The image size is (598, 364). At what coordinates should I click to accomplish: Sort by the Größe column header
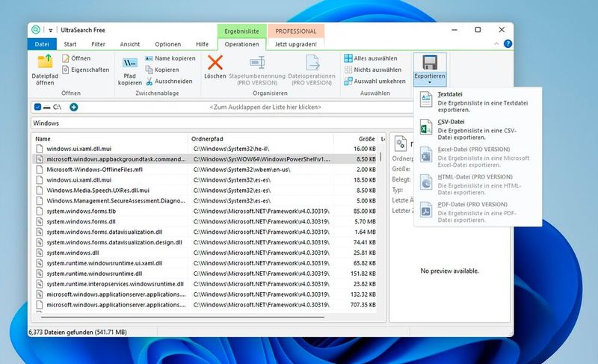pos(356,139)
